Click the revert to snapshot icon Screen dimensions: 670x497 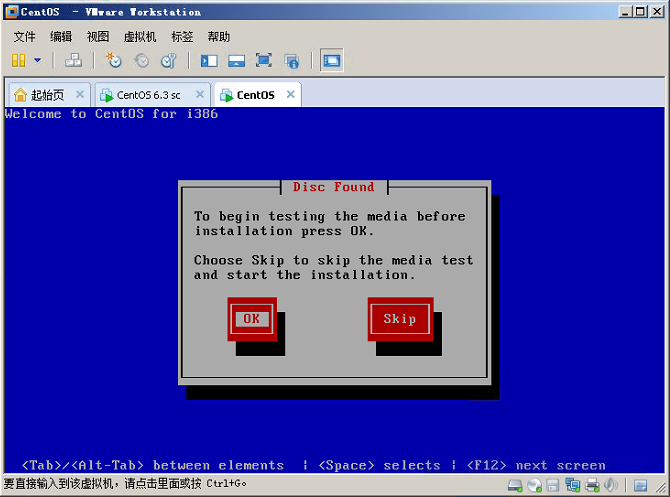point(141,60)
